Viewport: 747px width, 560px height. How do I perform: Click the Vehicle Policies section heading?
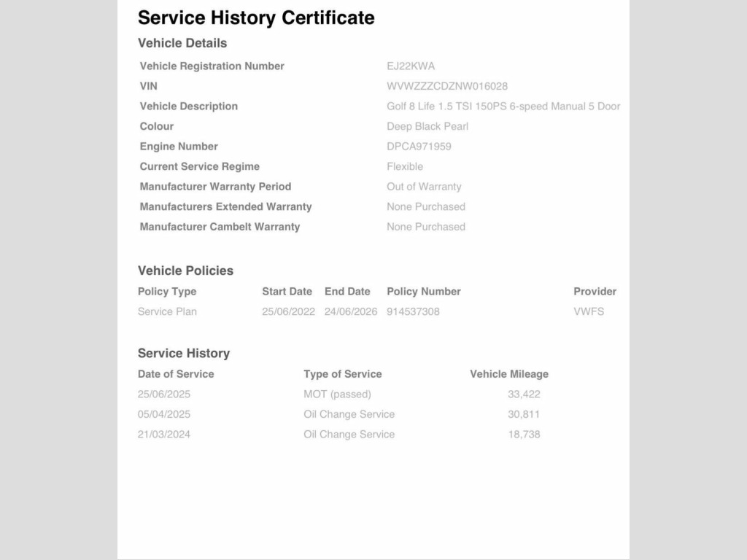click(185, 271)
